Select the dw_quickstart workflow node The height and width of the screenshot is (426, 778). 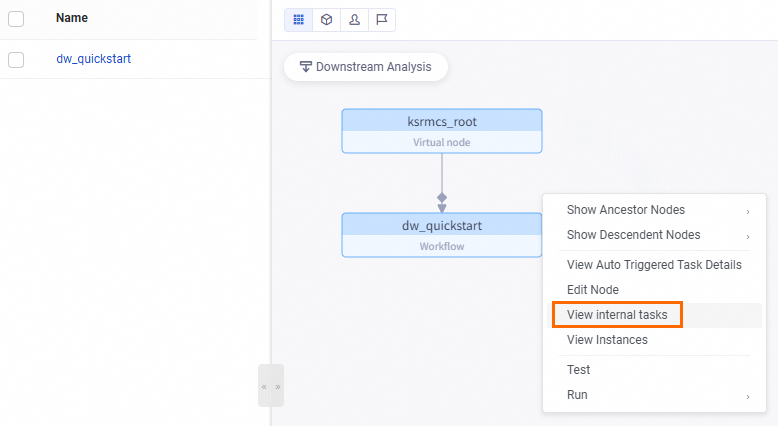coord(442,235)
